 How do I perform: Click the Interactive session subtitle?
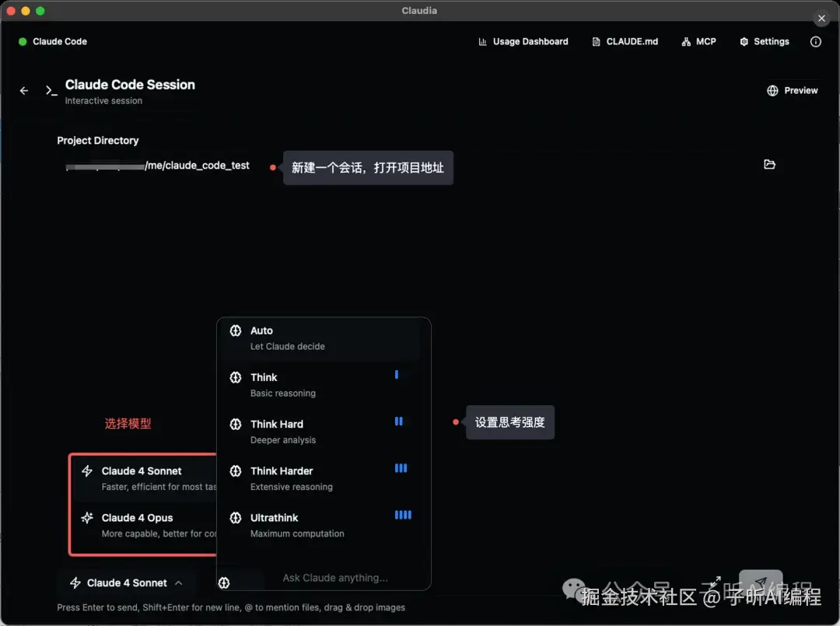(x=103, y=100)
